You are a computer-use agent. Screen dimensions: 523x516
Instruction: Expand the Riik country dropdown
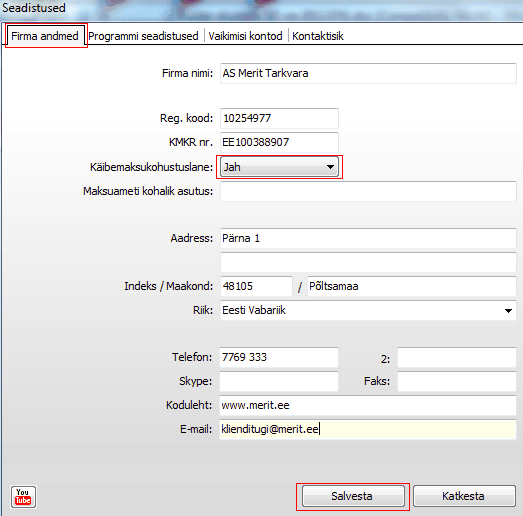368,310
